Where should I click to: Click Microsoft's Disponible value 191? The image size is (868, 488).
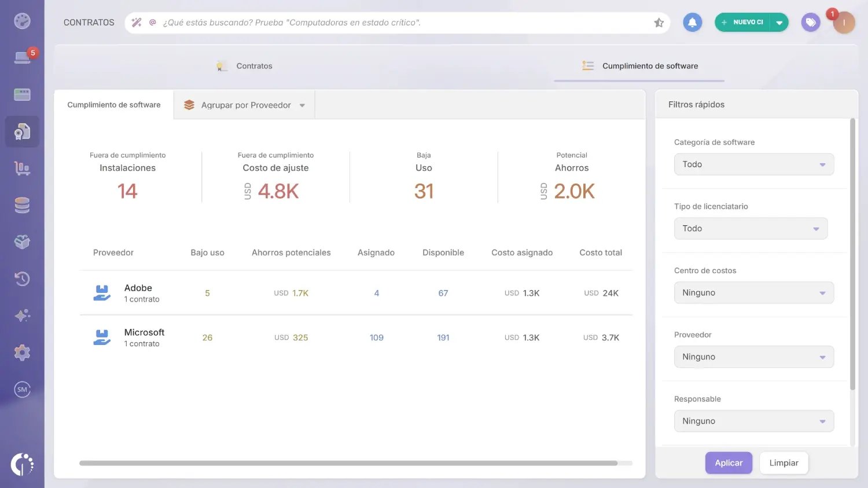(443, 337)
